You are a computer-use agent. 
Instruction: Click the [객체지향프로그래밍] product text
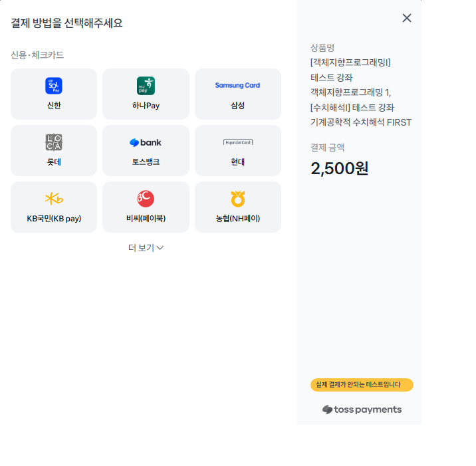350,62
